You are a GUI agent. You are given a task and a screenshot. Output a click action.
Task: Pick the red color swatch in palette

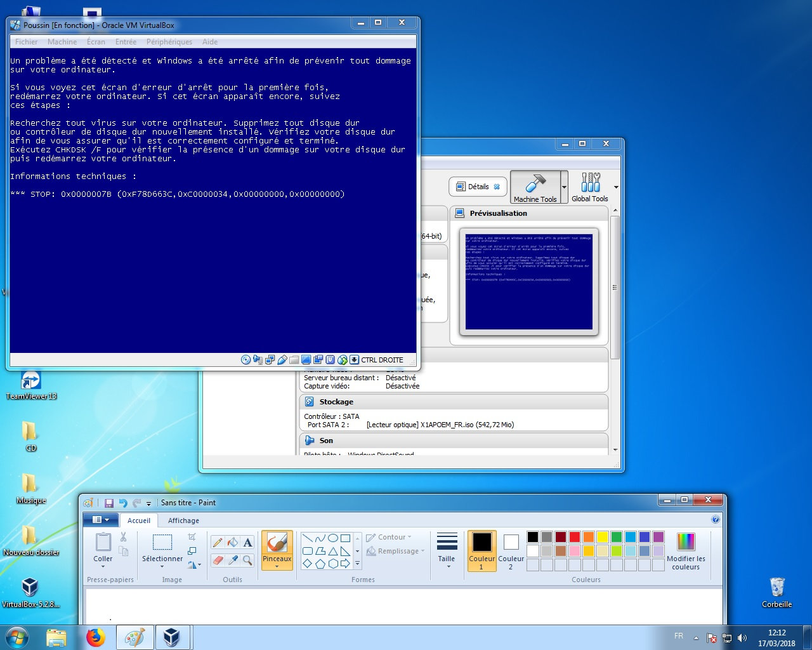[574, 537]
